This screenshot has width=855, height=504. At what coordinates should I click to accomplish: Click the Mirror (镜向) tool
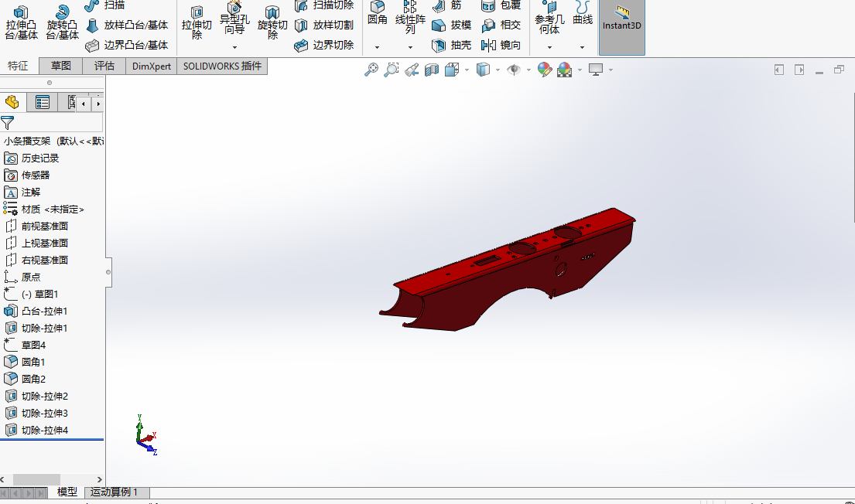point(501,46)
